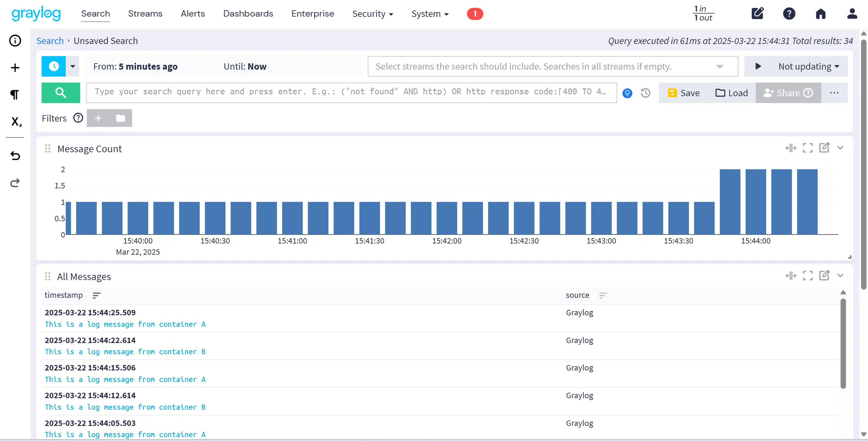868x441 pixels.
Task: Add a new search filter
Action: 98,118
